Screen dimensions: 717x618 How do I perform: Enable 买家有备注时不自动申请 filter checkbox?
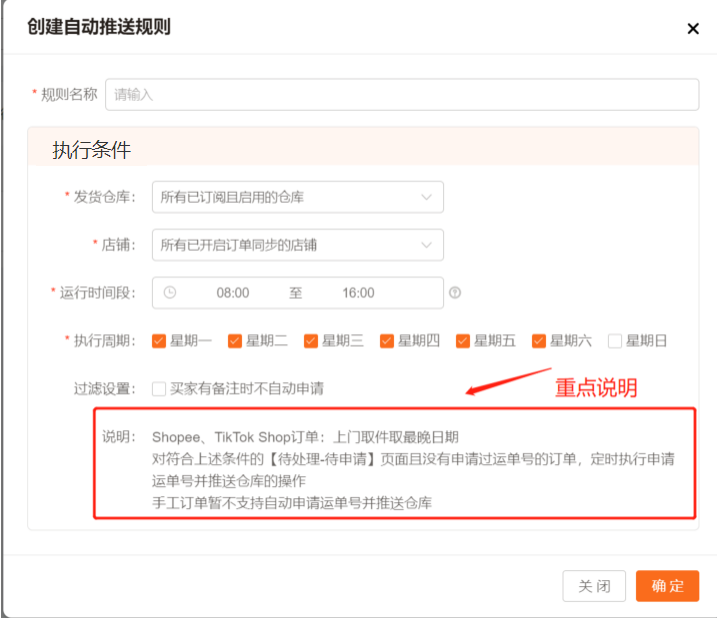coord(159,389)
